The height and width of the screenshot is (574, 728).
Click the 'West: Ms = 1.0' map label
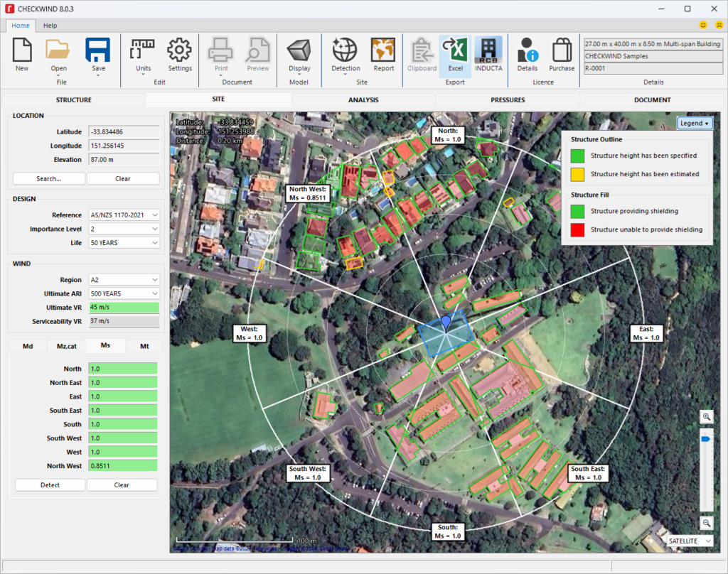pos(250,333)
